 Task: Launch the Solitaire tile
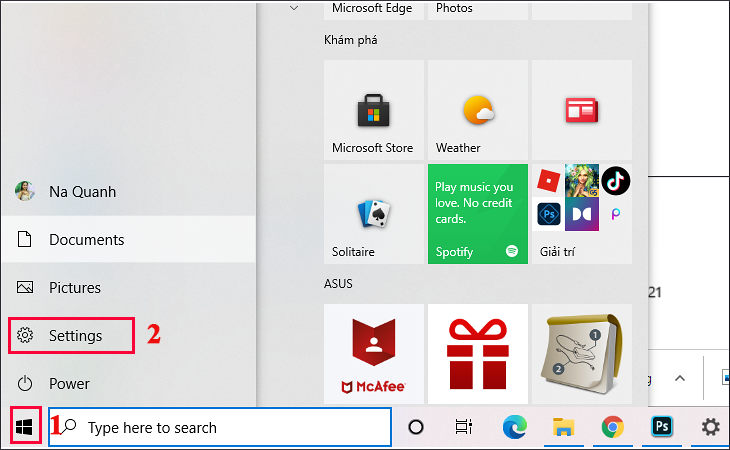click(373, 214)
